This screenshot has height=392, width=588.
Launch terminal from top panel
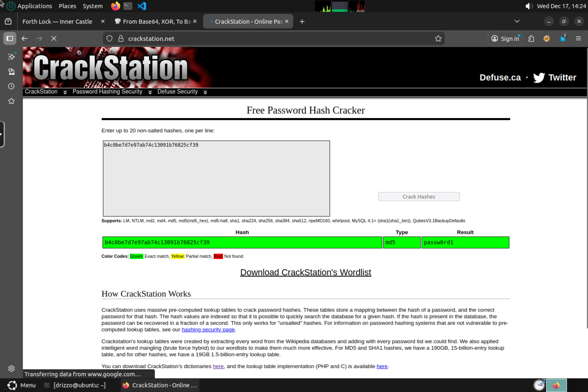[128, 6]
